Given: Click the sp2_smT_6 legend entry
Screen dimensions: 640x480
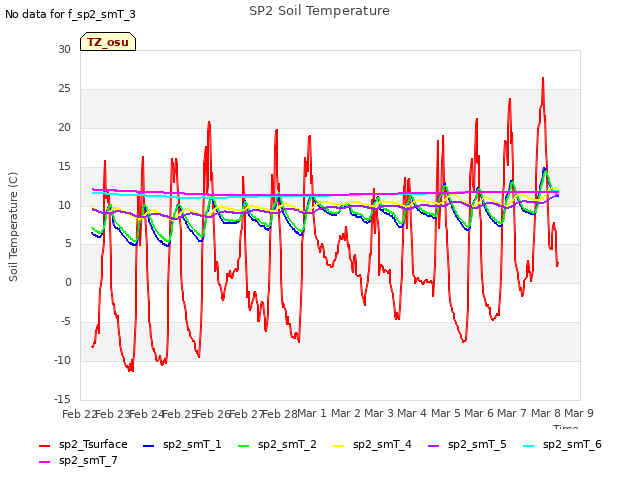Looking at the screenshot, I should pos(562,444).
